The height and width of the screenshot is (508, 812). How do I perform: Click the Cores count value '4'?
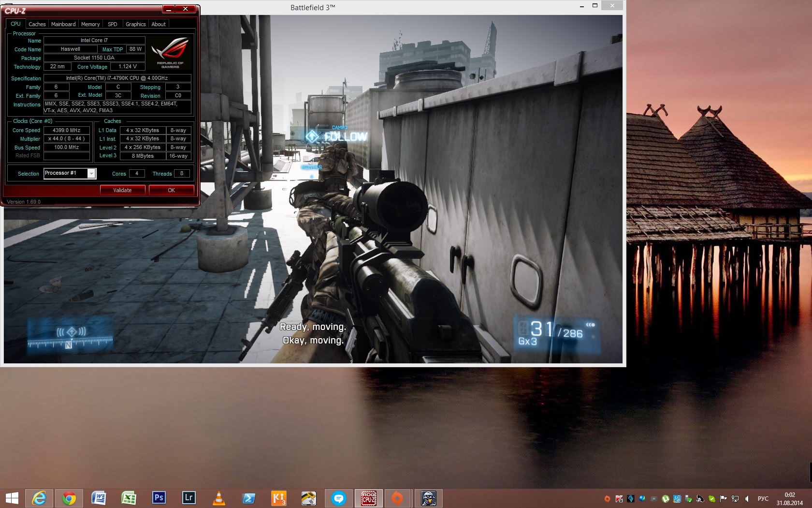[137, 174]
